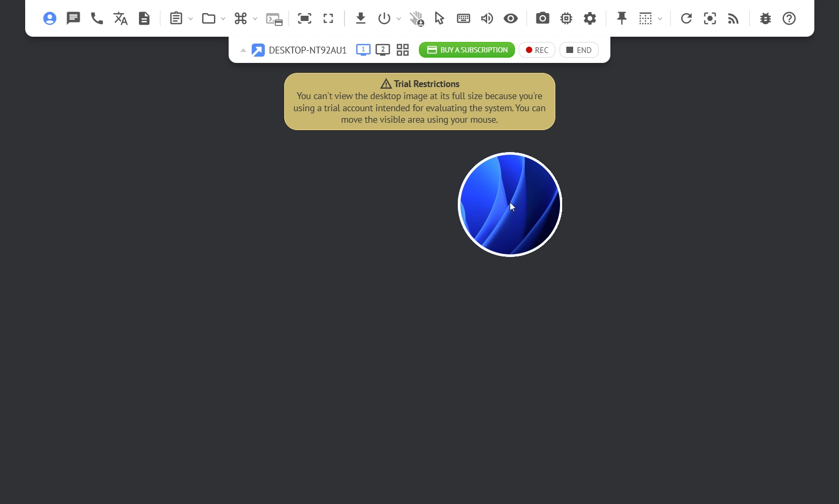Screen dimensions: 839x504
Task: Open the bug report icon
Action: tap(766, 19)
